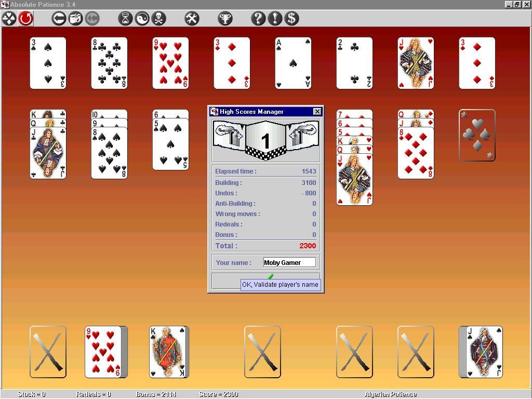Select the Ace of spades top card

(x=293, y=63)
